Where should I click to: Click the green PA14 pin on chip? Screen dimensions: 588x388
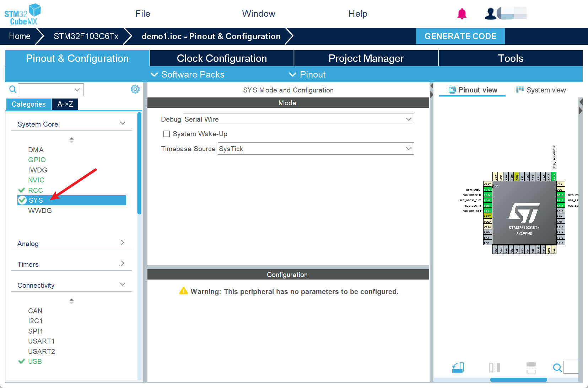pyautogui.click(x=554, y=176)
